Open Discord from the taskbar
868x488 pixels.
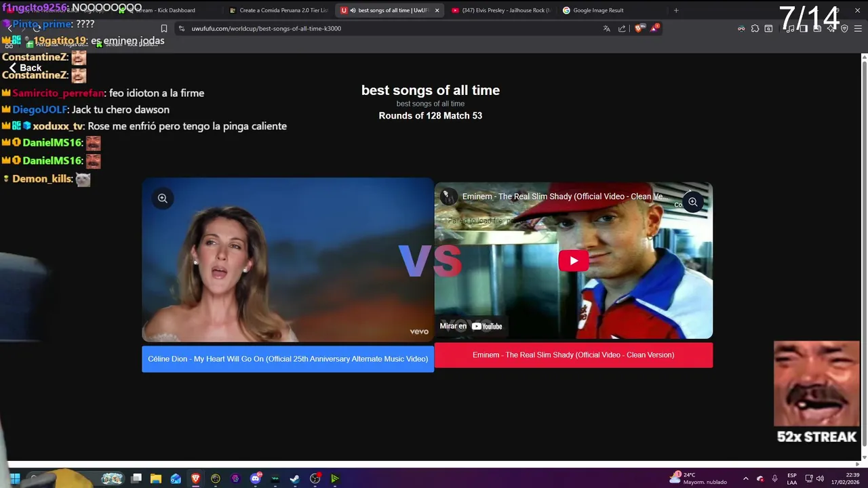point(256,479)
